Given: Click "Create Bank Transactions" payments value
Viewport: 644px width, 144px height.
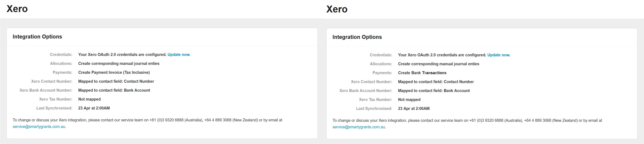Looking at the screenshot, I should (422, 73).
